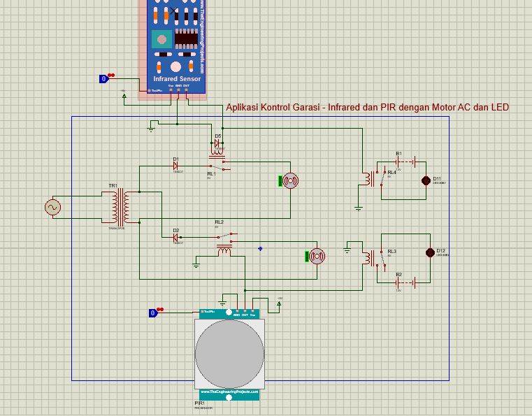This screenshot has height=416, width=532.
Task: Click the 'Infrared Sensor' label text
Action: pyautogui.click(x=177, y=79)
